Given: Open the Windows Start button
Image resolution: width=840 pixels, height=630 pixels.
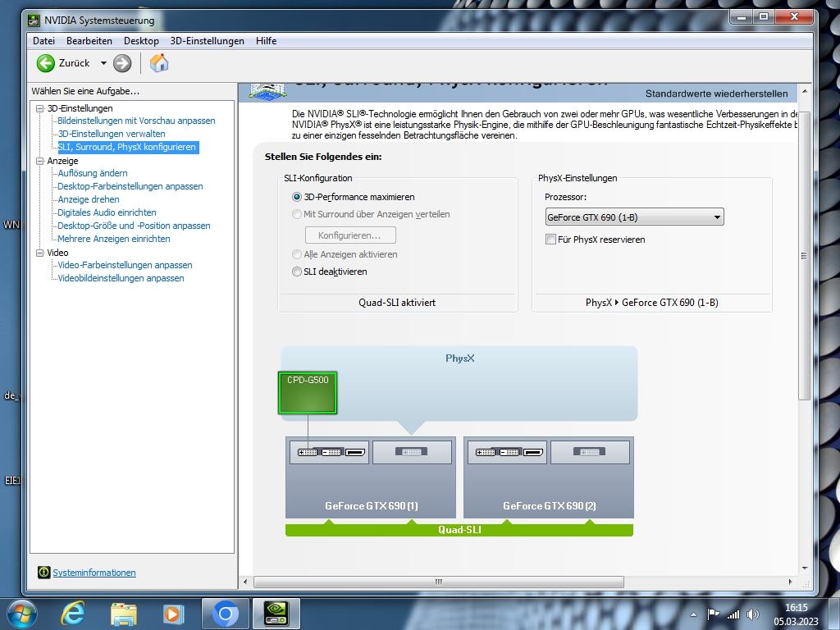Looking at the screenshot, I should (21, 614).
